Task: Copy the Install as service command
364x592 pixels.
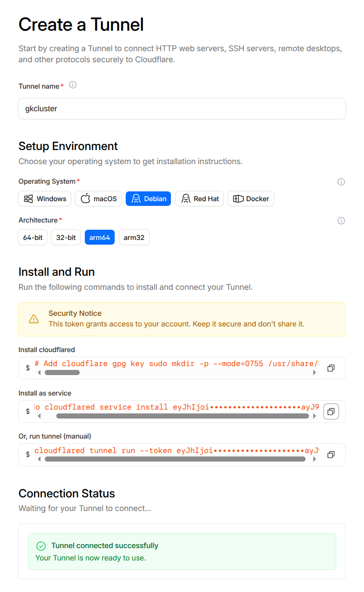Action: [x=331, y=412]
